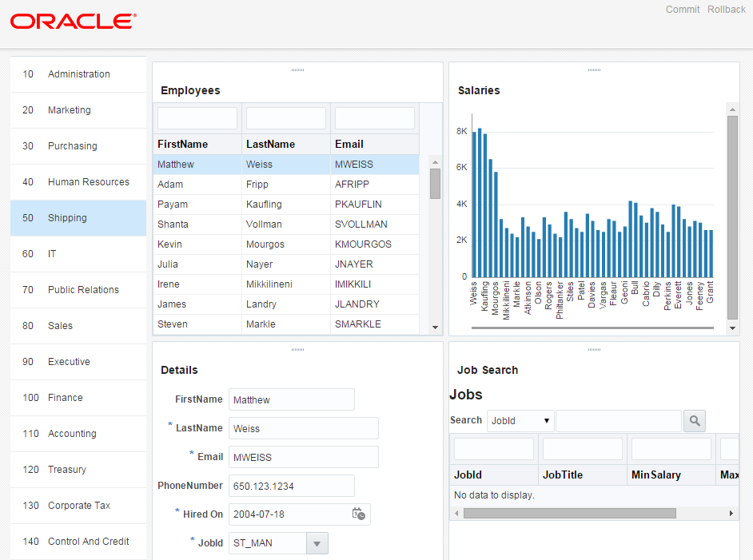The image size is (753, 560).
Task: Click the LastName filter box in Employees
Action: click(x=286, y=118)
